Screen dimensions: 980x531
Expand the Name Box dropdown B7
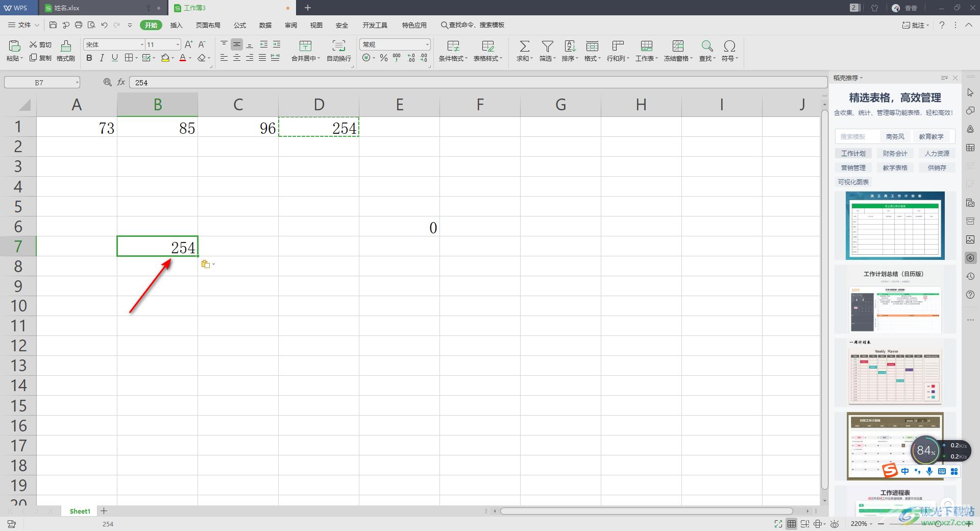pyautogui.click(x=77, y=82)
